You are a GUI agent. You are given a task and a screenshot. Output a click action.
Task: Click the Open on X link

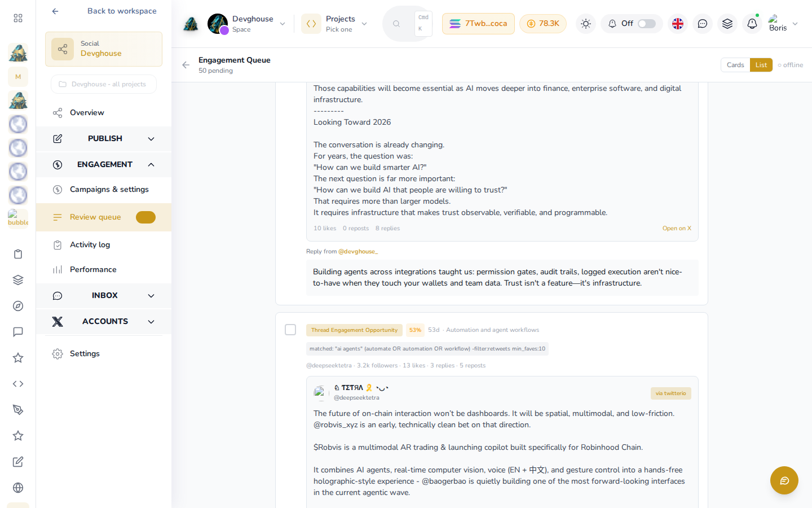coord(677,229)
